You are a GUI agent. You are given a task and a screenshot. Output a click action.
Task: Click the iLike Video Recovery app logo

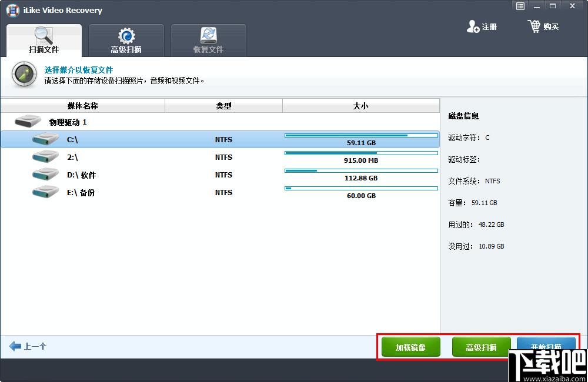12,10
